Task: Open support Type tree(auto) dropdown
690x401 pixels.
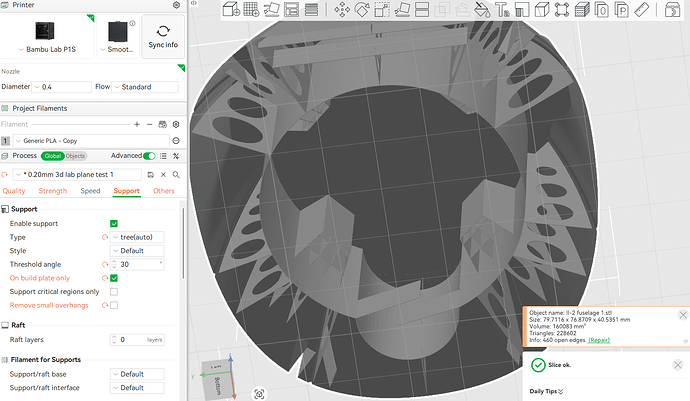Action: click(137, 237)
